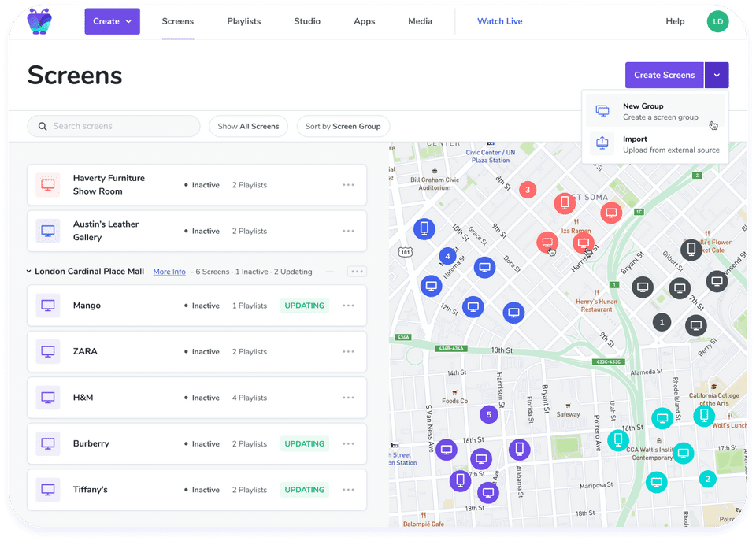756x541 pixels.
Task: Click the dark cluster marker numbered 1
Action: pyautogui.click(x=661, y=322)
